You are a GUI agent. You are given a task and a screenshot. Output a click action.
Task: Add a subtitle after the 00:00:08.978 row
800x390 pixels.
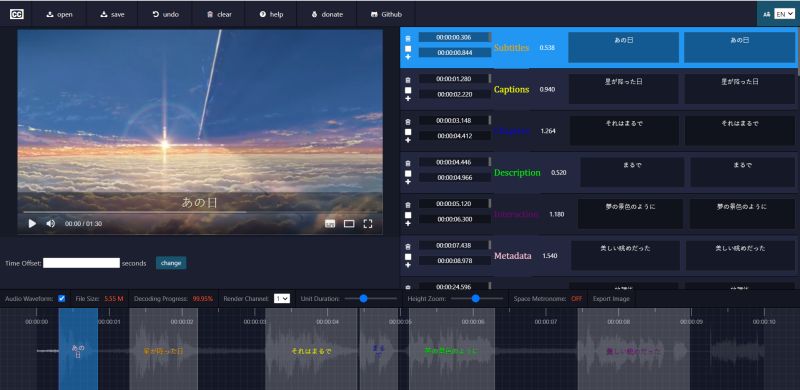click(408, 265)
